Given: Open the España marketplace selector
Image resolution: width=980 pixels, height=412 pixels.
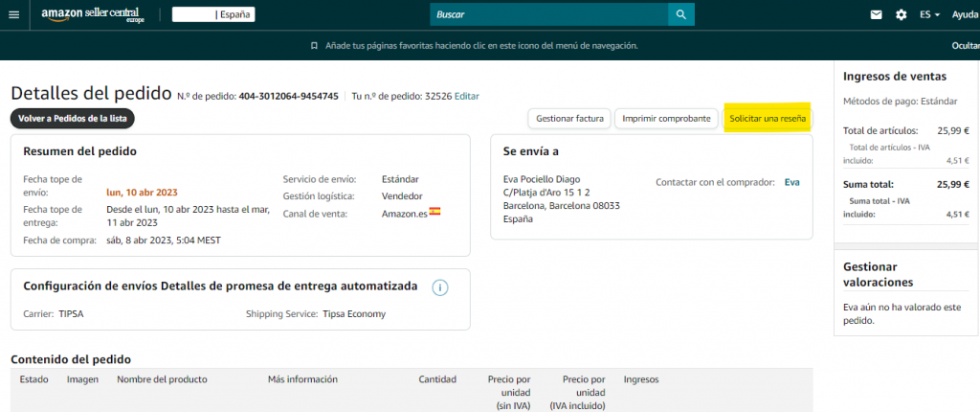Looking at the screenshot, I should (213, 14).
